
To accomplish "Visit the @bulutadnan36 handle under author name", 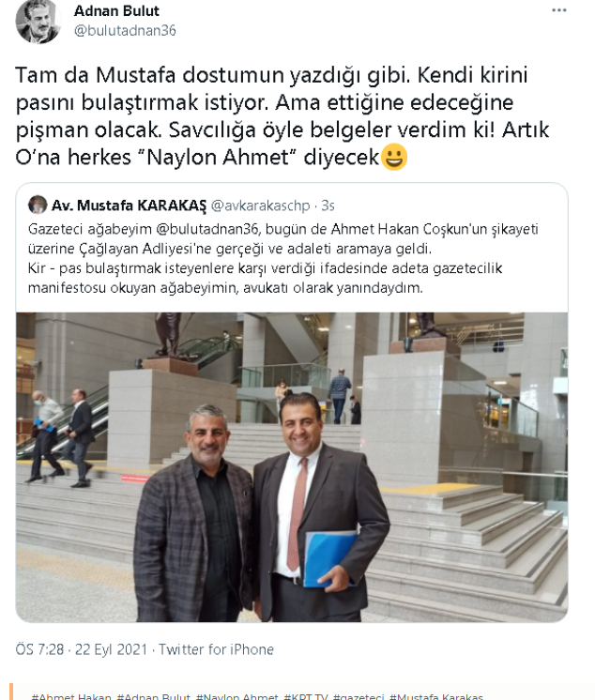I will point(125,30).
